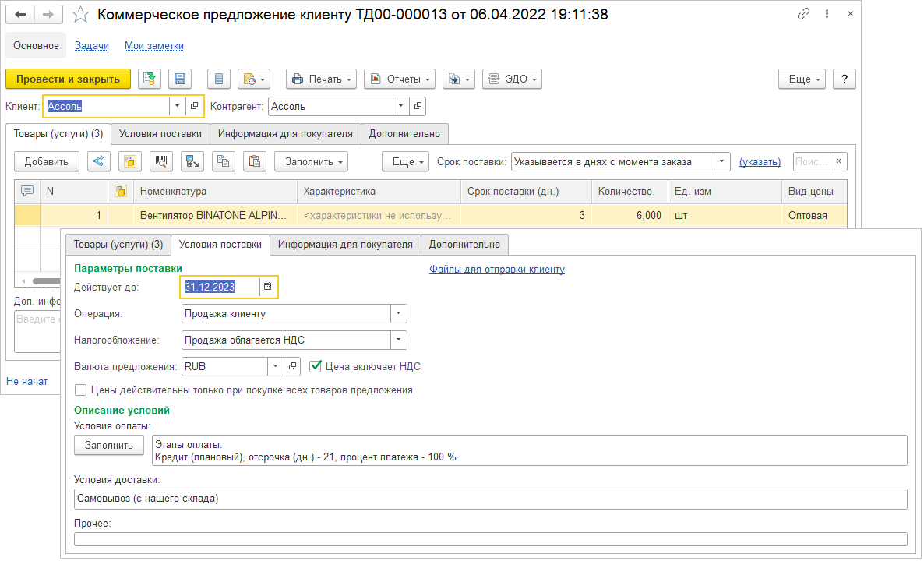Open Информация для покупателя tab in back window
Image resolution: width=924 pixels, height=561 pixels.
285,134
